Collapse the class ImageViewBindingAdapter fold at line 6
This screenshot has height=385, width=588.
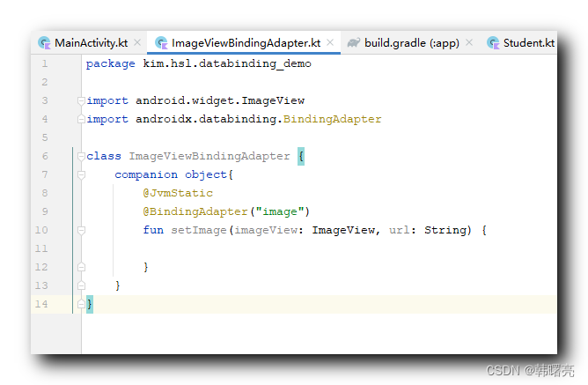click(81, 156)
